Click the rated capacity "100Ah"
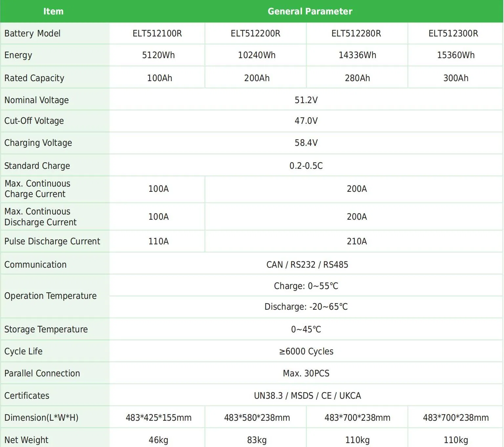Viewport: 504px width, 447px height. (x=160, y=78)
